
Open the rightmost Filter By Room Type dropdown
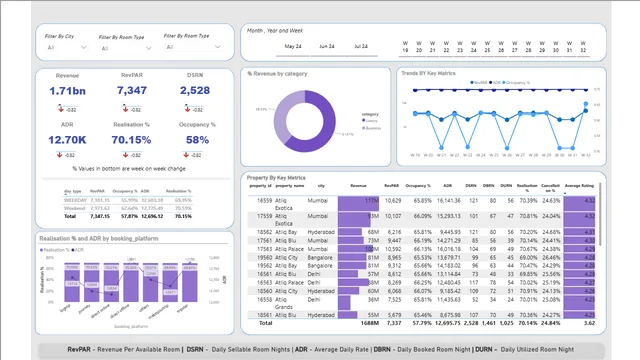193,47
